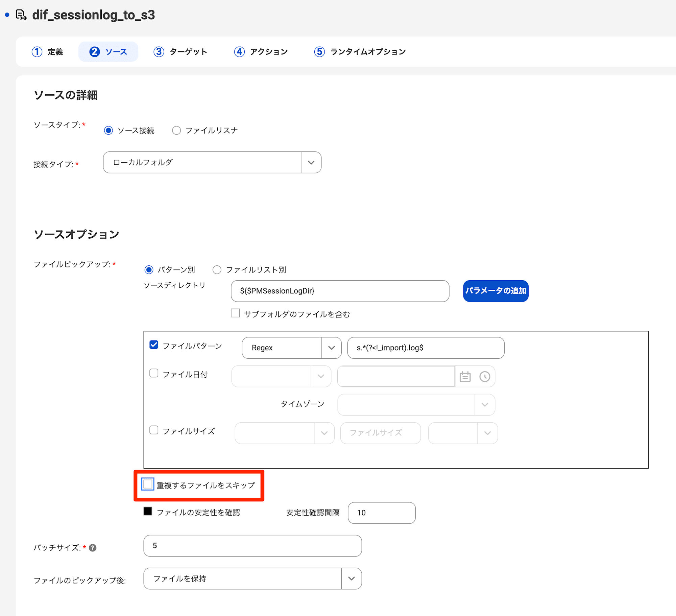Click the file date value input field
Viewport: 676px width, 616px height.
[x=396, y=376]
